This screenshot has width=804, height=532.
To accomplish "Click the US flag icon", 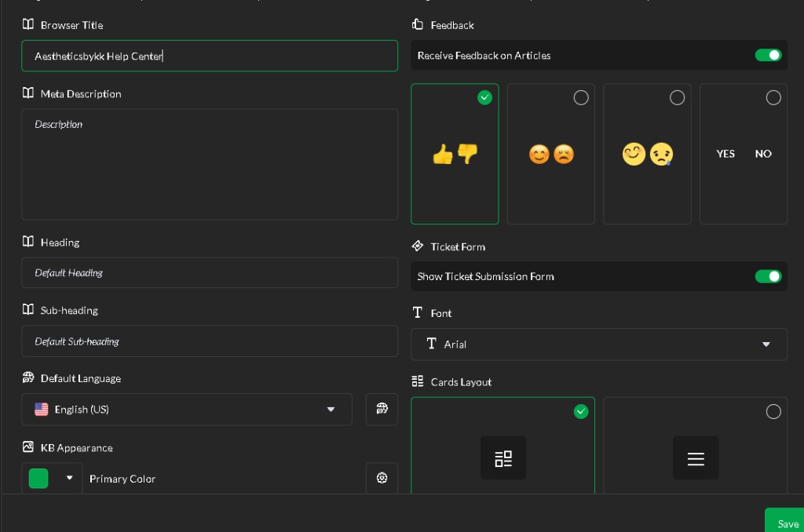I will 41,409.
